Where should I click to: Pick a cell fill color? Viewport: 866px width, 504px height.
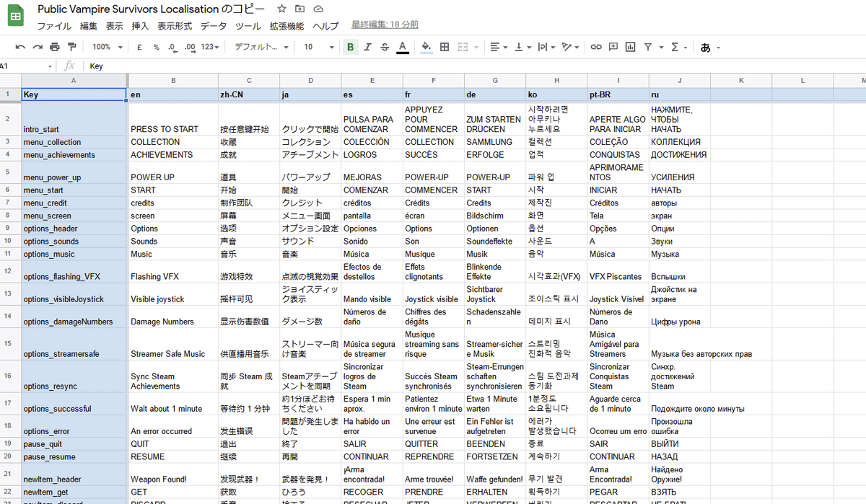(427, 47)
